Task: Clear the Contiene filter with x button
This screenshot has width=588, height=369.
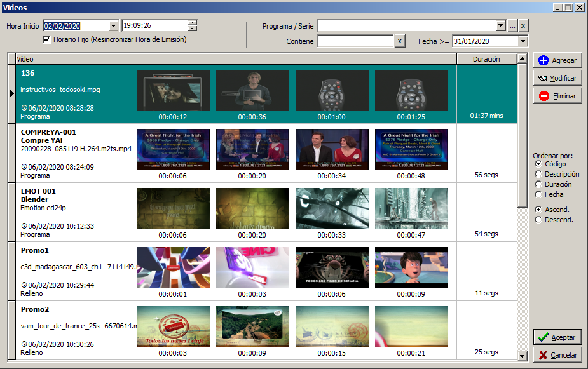Action: point(399,41)
